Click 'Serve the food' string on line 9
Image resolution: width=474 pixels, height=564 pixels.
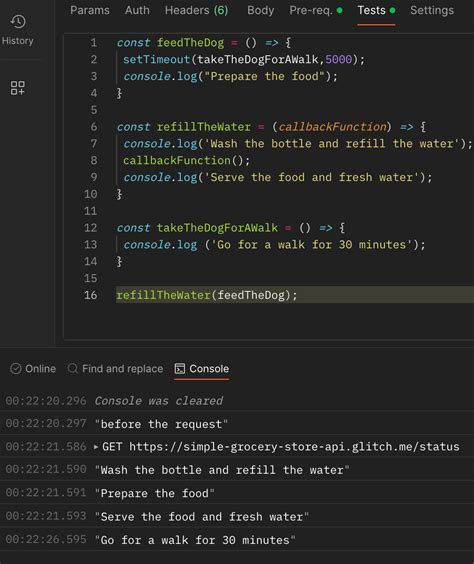[311, 177]
